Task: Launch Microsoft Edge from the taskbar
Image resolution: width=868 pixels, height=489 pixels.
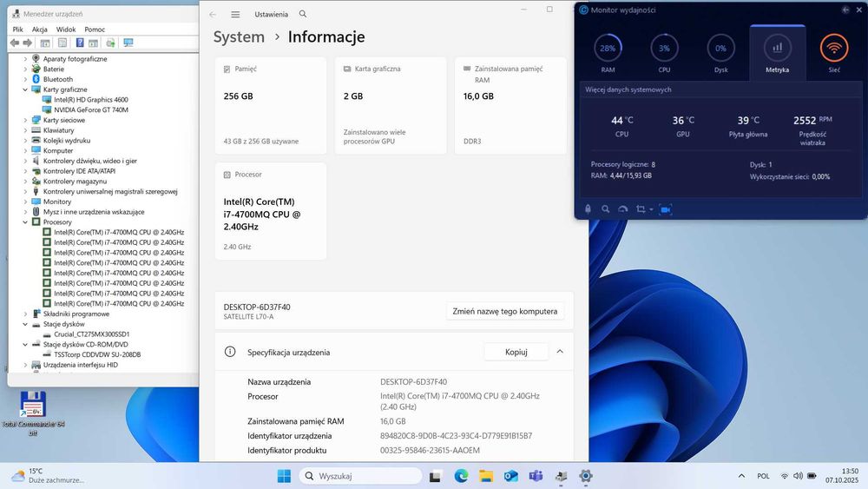Action: (x=461, y=476)
